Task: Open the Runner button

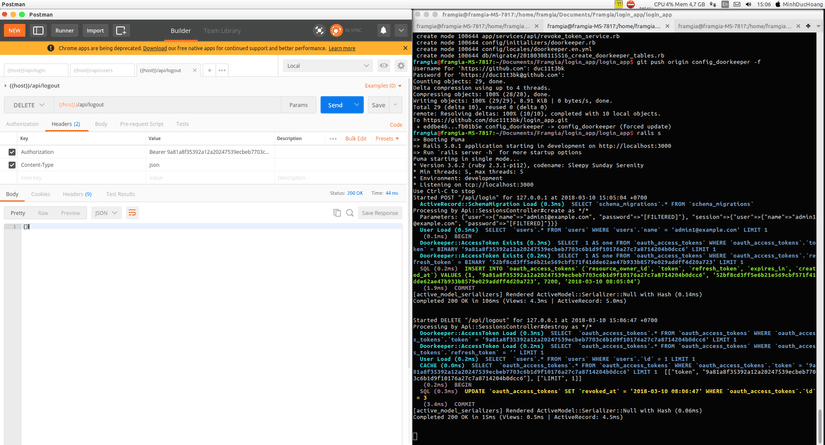Action: (x=65, y=31)
